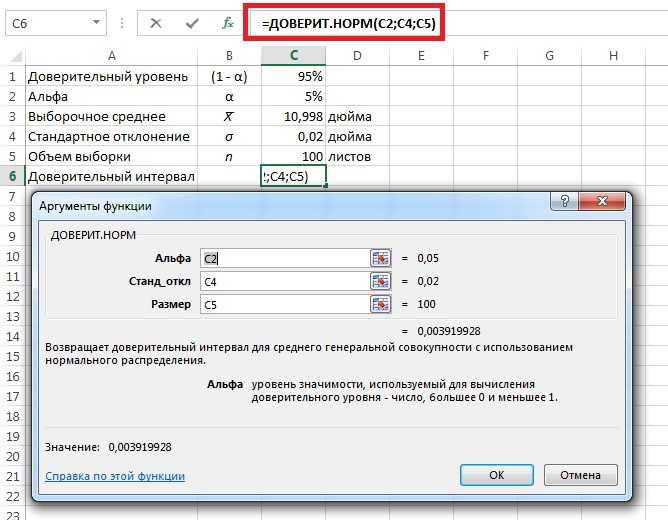Select row 12 header
The width and height of the screenshot is (668, 520).
[x=13, y=296]
